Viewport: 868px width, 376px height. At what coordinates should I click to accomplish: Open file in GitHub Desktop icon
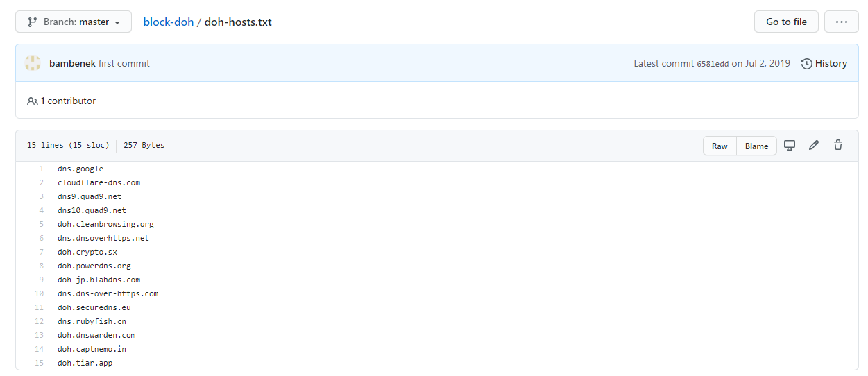(x=789, y=145)
